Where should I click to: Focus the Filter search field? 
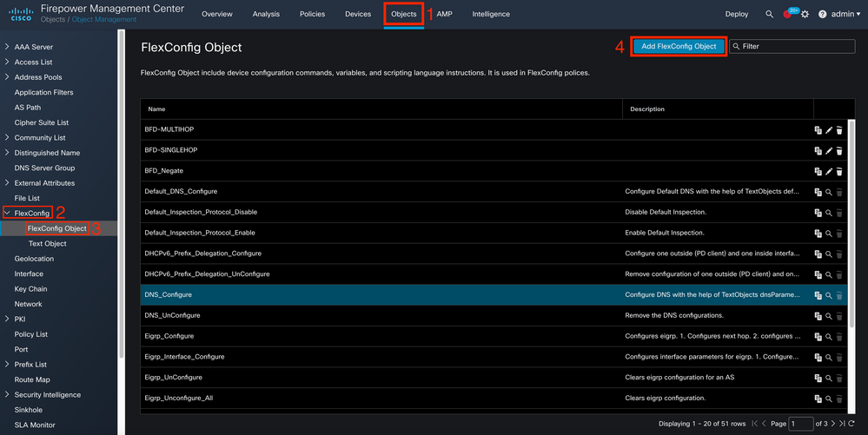pyautogui.click(x=792, y=47)
